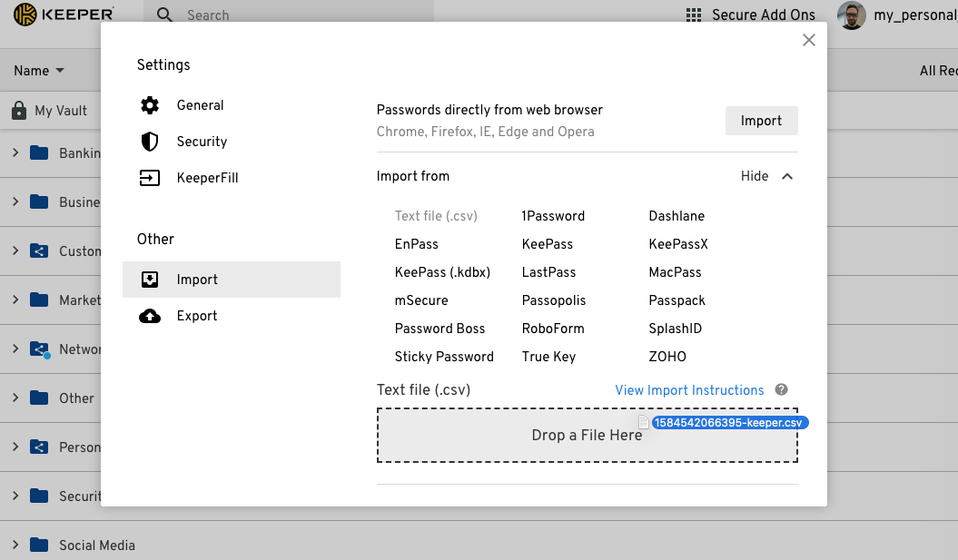The height and width of the screenshot is (560, 958).
Task: Click the Business folder icon
Action: click(x=39, y=201)
